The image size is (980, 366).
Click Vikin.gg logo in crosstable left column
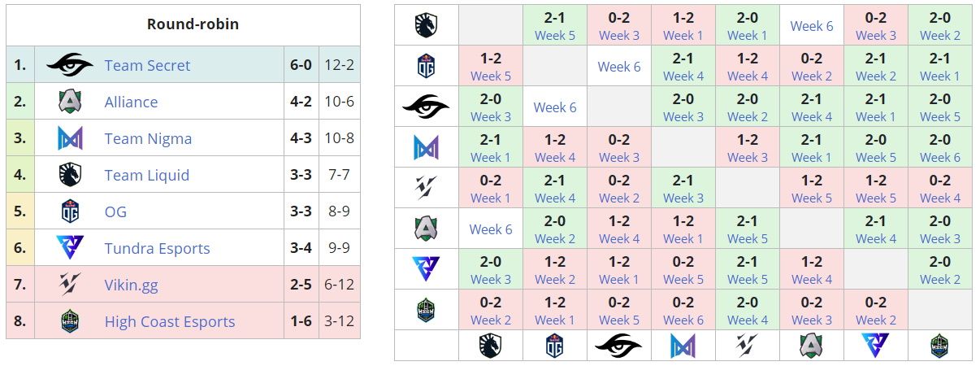[x=426, y=188]
